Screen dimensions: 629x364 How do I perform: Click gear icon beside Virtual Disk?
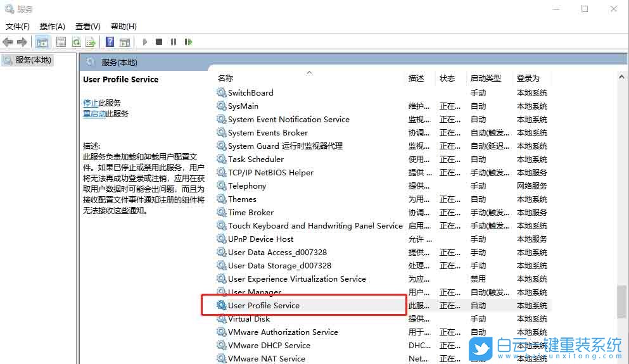pyautogui.click(x=222, y=318)
